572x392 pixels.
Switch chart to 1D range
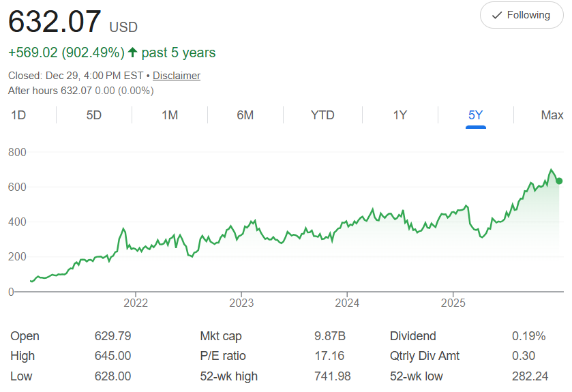point(18,115)
